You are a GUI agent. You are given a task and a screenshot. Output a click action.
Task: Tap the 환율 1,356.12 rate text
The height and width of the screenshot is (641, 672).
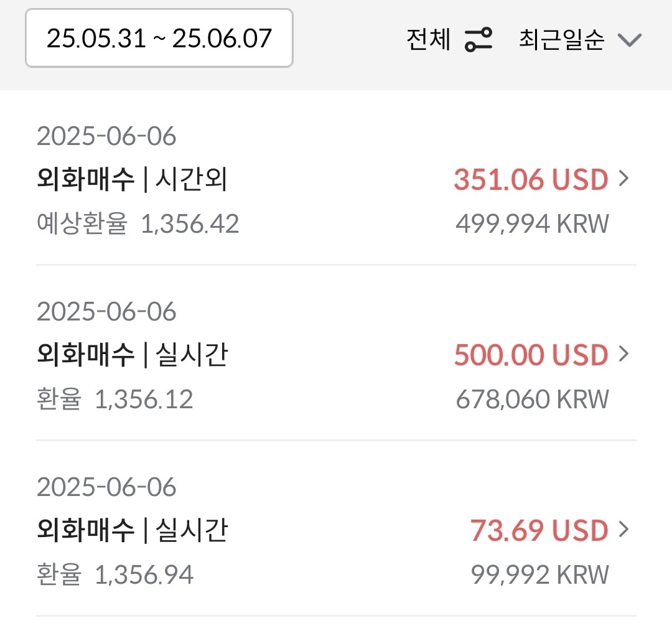coord(115,399)
